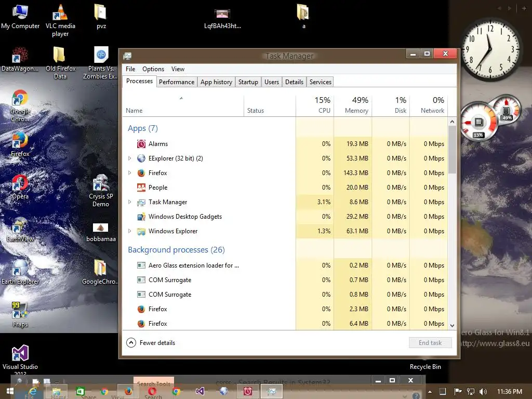The height and width of the screenshot is (399, 532).
Task: Click the Windows Explorer process icon
Action: click(x=141, y=231)
